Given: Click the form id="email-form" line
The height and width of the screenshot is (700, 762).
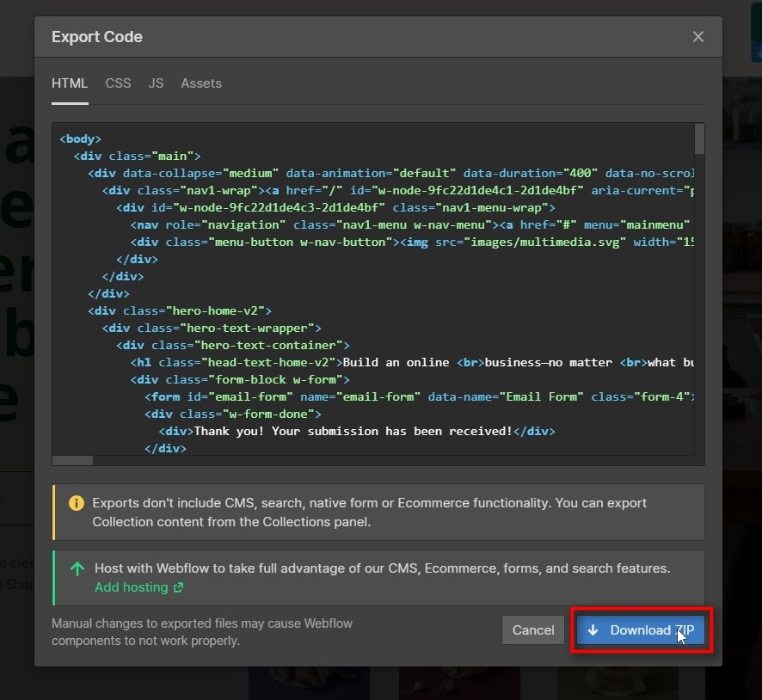Looking at the screenshot, I should click(419, 397).
